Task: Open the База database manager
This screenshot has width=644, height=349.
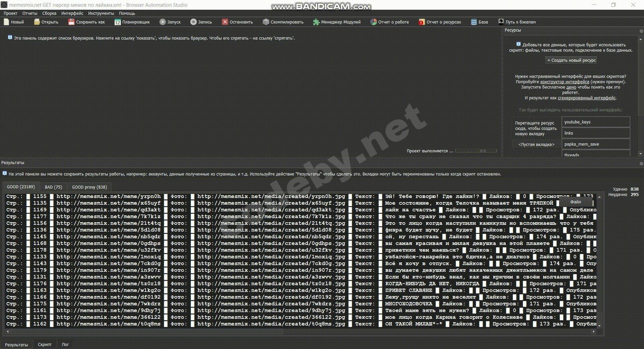Action: [479, 22]
